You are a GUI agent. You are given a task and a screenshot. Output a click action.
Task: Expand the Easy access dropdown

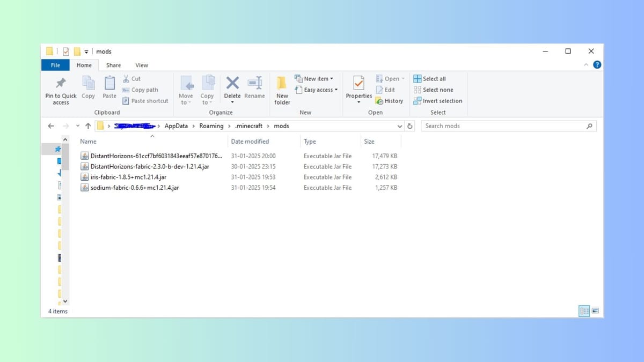(317, 90)
